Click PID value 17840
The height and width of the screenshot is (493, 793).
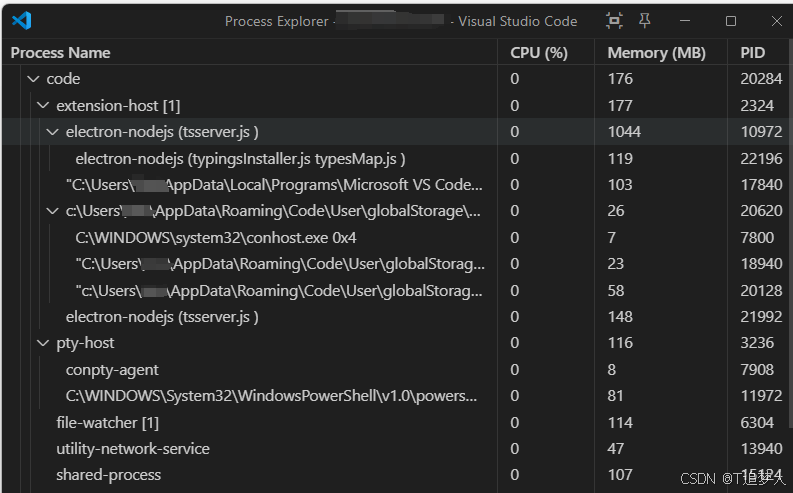click(761, 185)
